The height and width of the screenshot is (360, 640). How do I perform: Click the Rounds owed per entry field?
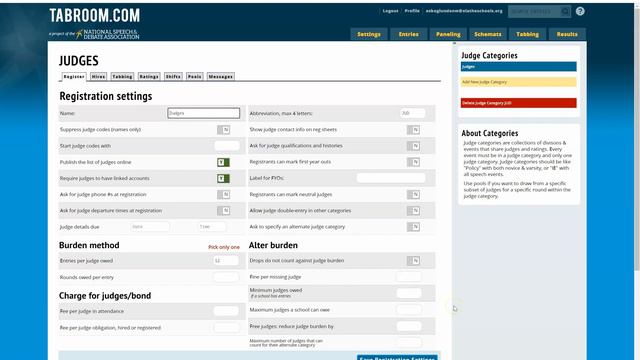226,277
